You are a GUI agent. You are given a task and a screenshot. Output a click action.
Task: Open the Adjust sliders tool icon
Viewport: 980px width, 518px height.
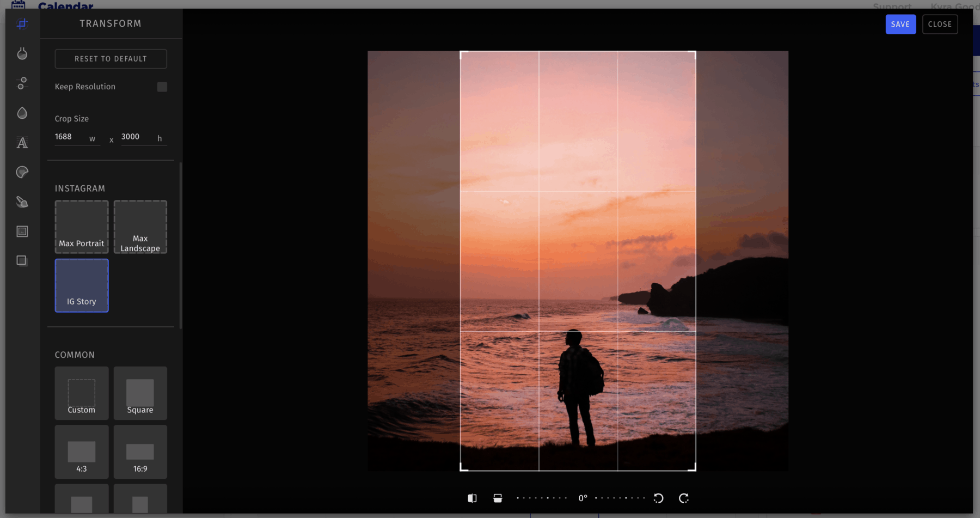pyautogui.click(x=22, y=83)
